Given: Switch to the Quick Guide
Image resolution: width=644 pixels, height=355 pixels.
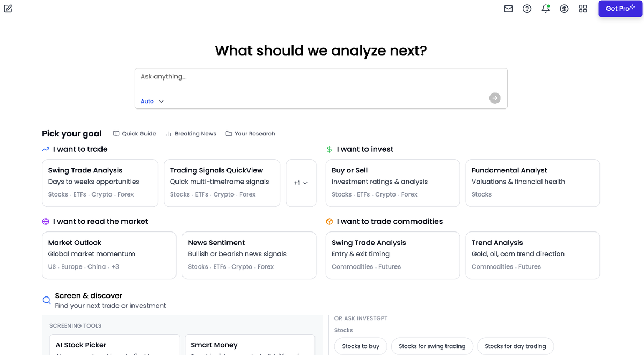Looking at the screenshot, I should pyautogui.click(x=134, y=133).
